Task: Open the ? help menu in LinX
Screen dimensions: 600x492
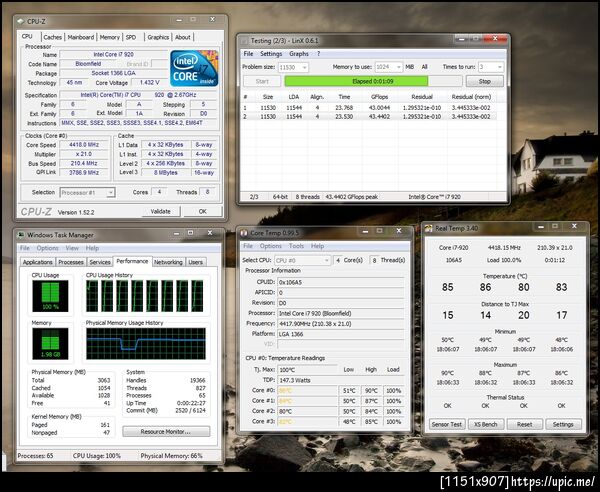Action: [318, 54]
